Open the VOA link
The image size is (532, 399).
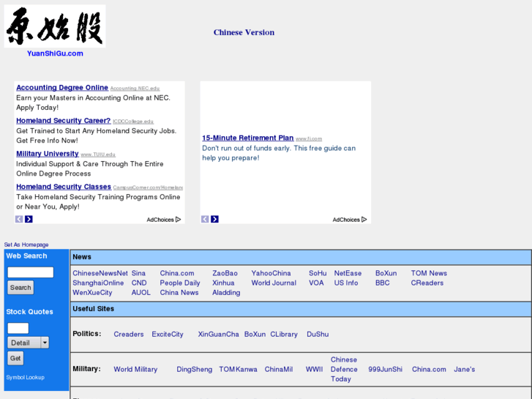316,283
